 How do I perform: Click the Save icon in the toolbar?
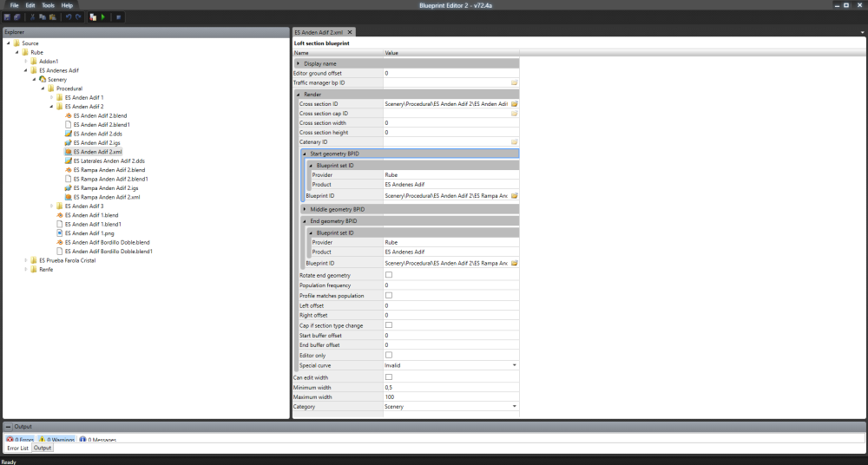[6, 16]
